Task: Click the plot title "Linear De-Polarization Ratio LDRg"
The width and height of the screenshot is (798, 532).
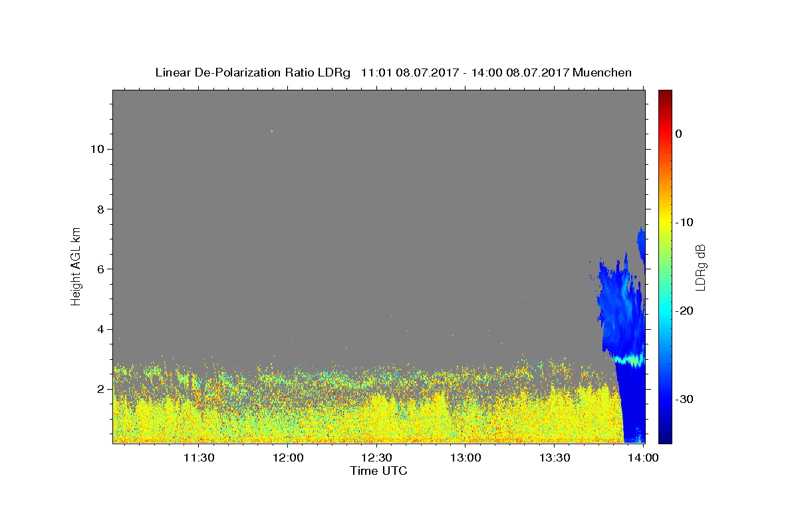Action: [253, 72]
